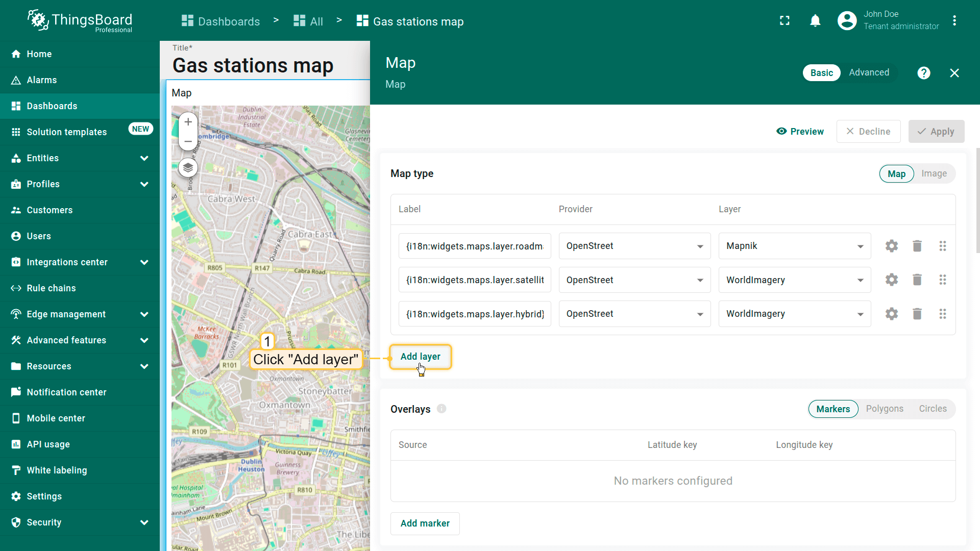Click Add marker button
This screenshot has height=551, width=980.
pyautogui.click(x=425, y=523)
